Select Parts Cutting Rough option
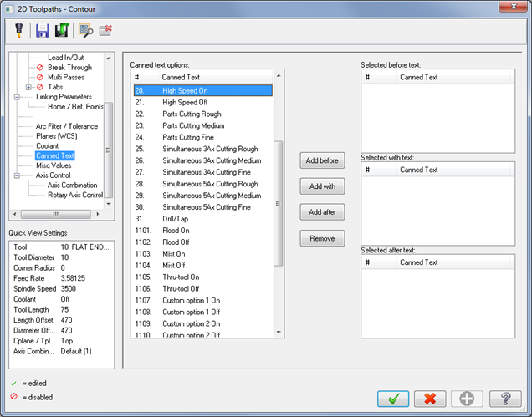 coord(203,114)
